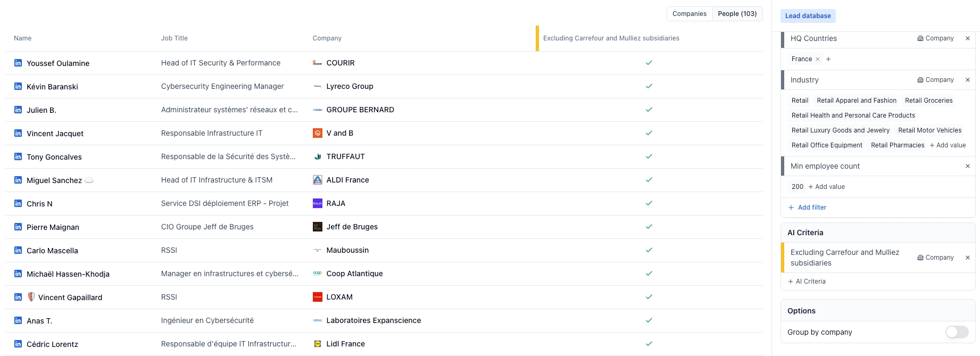Select the Retail Pharmacies industry tag

coord(898,145)
